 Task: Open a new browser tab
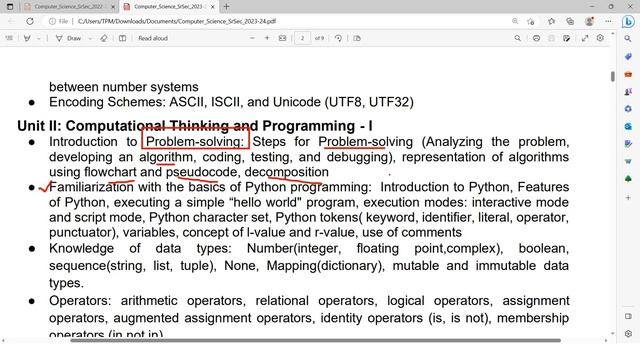pos(227,7)
